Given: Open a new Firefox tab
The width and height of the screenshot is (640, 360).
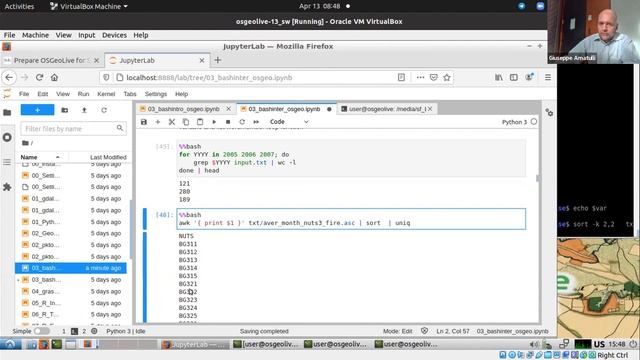Looking at the screenshot, I should [218, 60].
